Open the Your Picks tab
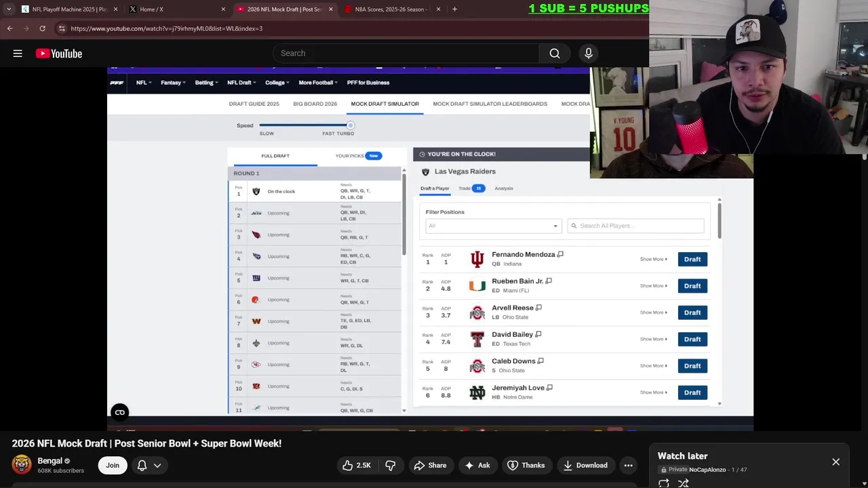This screenshot has width=868, height=488. coord(358,156)
